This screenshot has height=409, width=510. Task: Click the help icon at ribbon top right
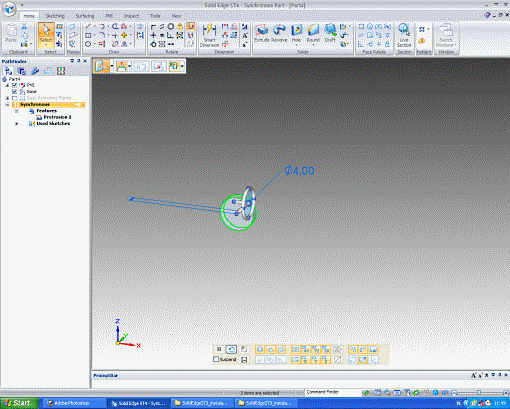click(487, 15)
